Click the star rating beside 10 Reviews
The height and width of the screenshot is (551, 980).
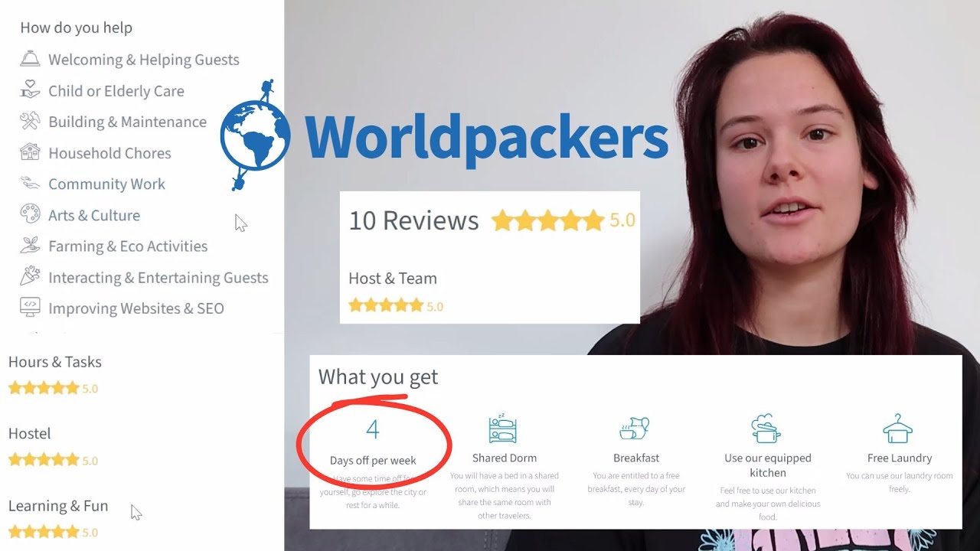(547, 221)
